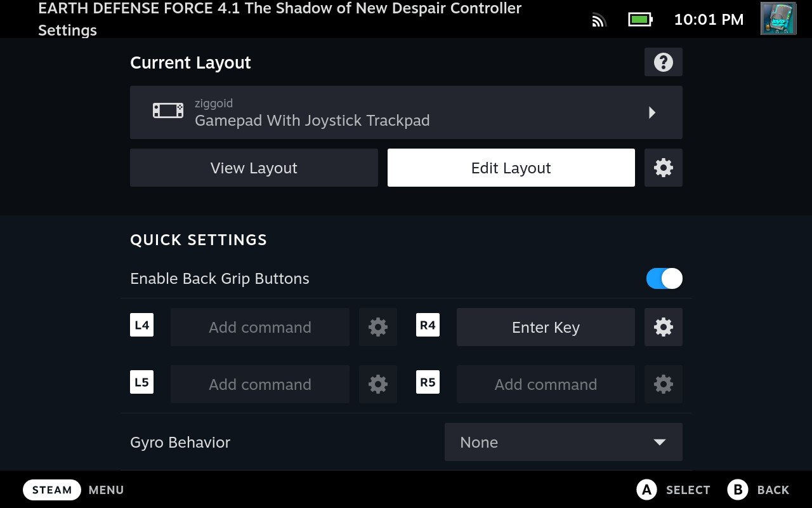Add a command to L4
The image size is (812, 508).
pos(260,327)
